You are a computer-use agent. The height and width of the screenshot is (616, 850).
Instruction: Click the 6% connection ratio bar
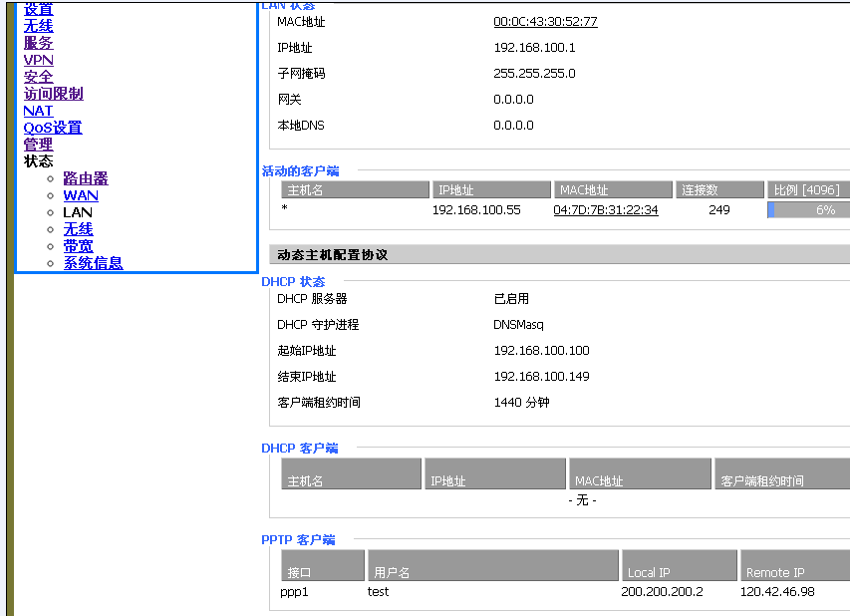(808, 210)
